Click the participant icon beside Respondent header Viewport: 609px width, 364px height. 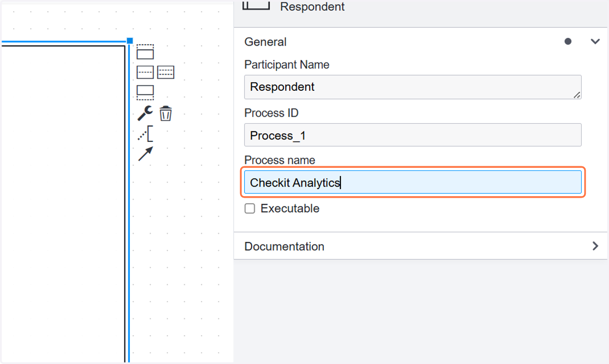[x=257, y=6]
